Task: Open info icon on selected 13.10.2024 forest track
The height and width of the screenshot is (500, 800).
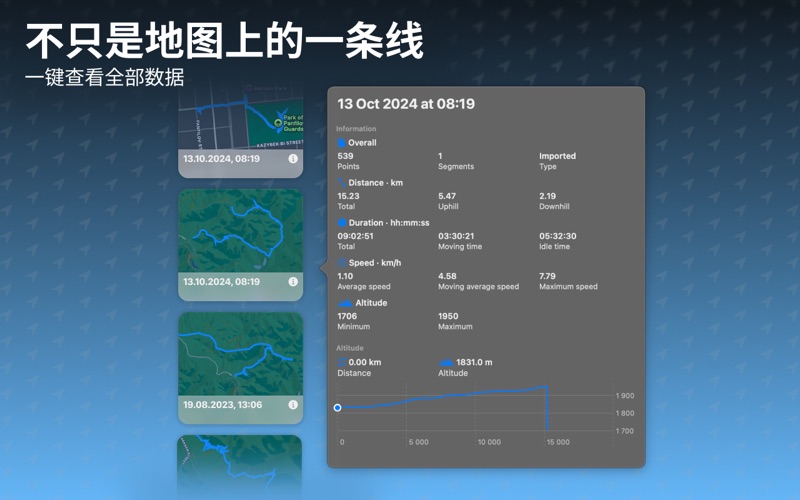Action: [293, 282]
